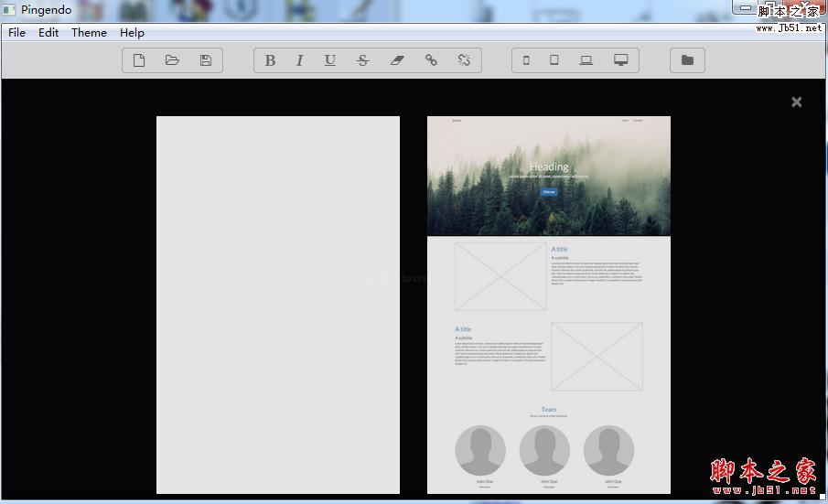This screenshot has height=504, width=828.
Task: Click the solid folder button in toolbar
Action: 687,60
